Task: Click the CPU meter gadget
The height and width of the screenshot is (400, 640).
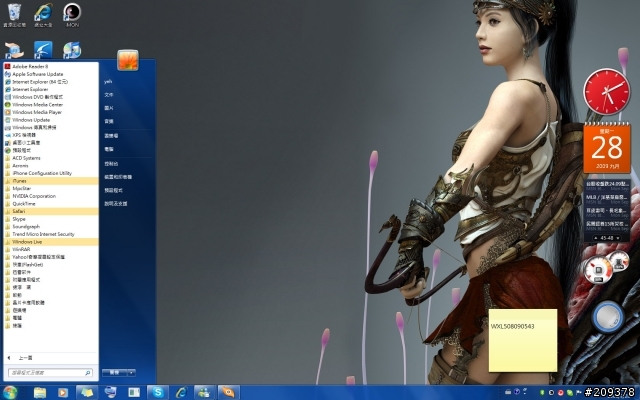Action: point(606,267)
